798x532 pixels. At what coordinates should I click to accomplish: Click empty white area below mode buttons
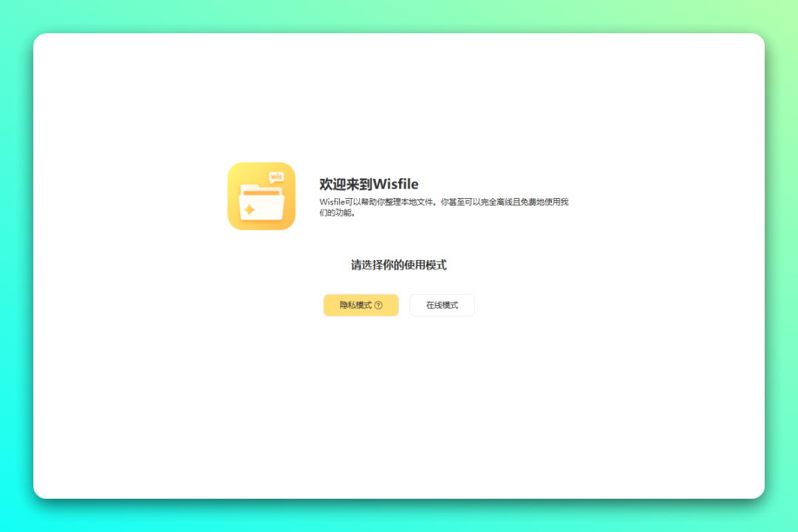pos(399,399)
